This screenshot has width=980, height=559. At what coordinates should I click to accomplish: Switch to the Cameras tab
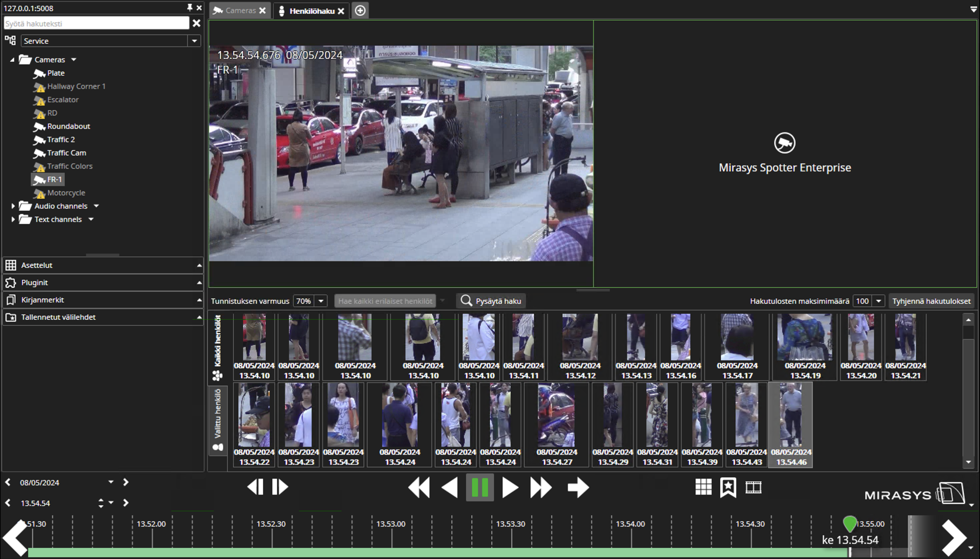pos(240,10)
